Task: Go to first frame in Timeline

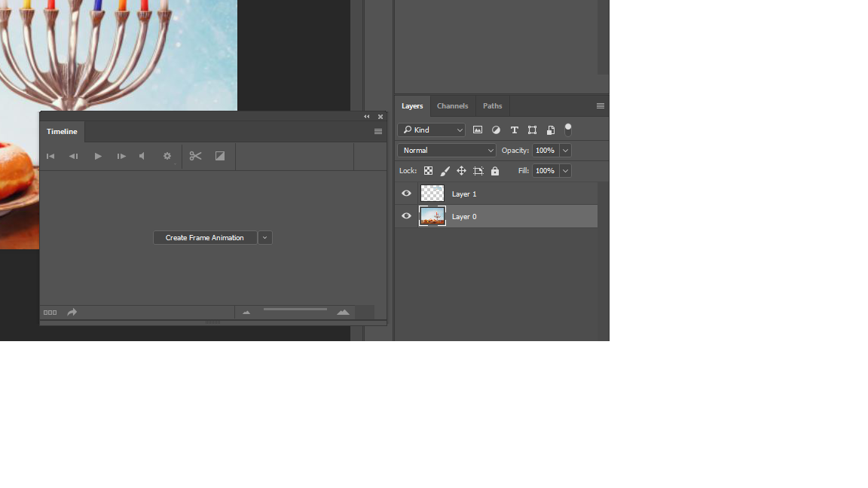Action: [50, 157]
